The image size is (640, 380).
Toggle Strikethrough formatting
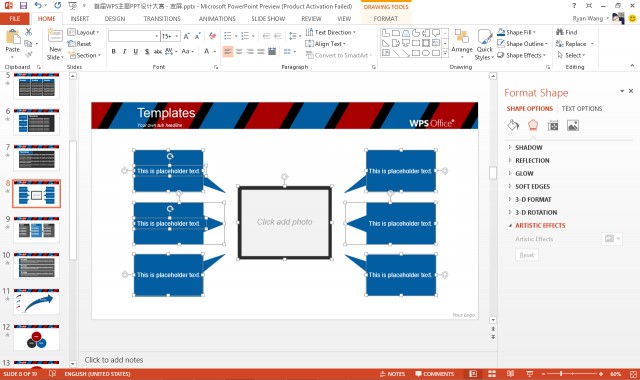point(158,51)
